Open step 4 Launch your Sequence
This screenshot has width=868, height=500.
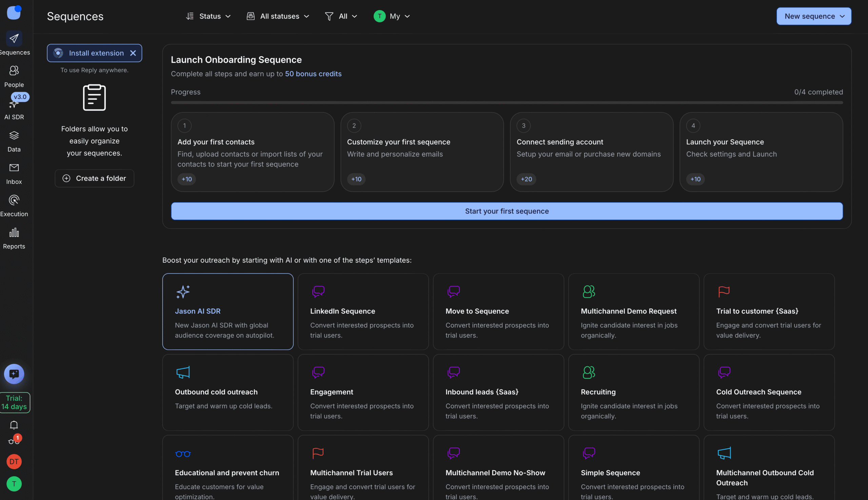pyautogui.click(x=761, y=152)
